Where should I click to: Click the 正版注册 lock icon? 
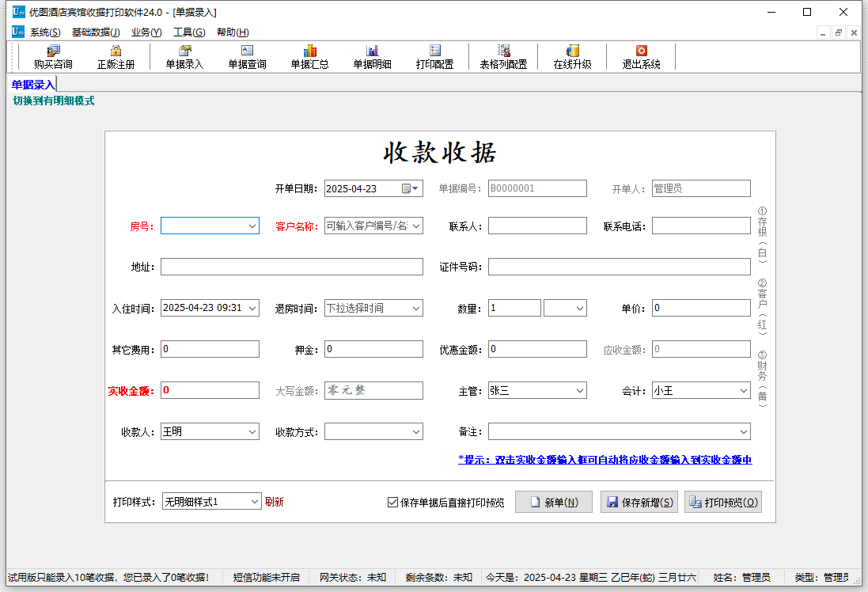pos(116,51)
